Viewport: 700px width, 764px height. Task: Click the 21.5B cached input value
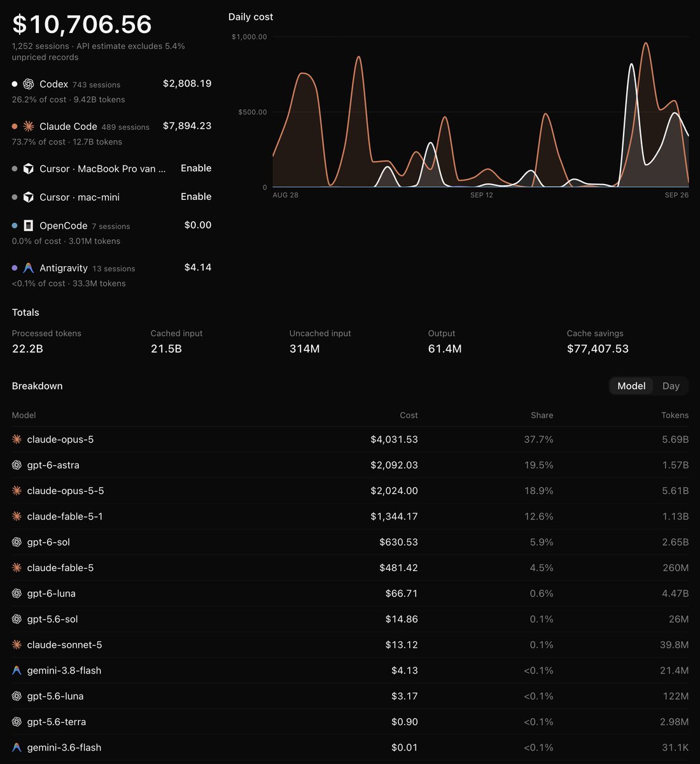coord(166,349)
